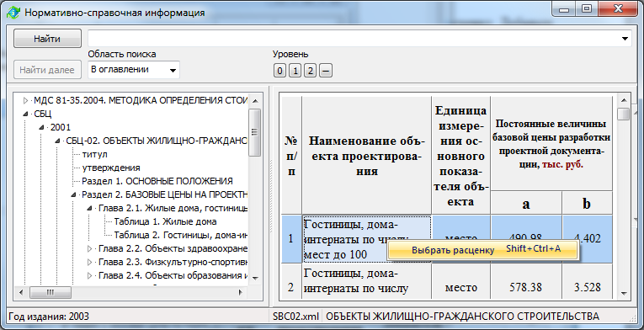Select Таблица 2. Гостиницы tree item
This screenshot has height=330, width=644.
[180, 235]
